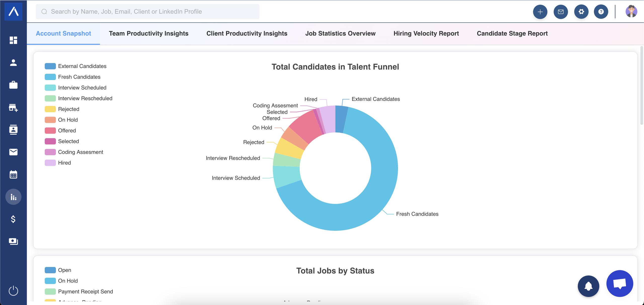Open the dollar sign billing icon
The width and height of the screenshot is (644, 305).
[x=13, y=219]
